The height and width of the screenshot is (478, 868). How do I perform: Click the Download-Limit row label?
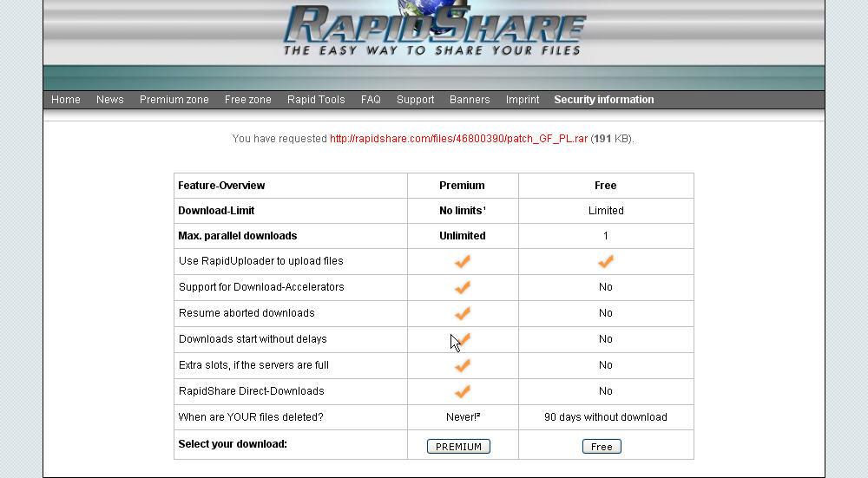click(216, 210)
